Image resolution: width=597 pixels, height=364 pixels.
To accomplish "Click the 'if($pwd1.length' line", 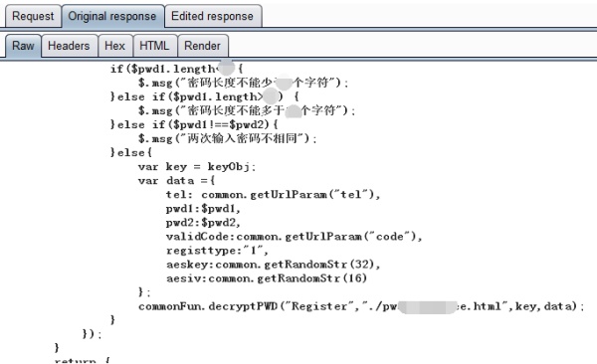I will [177, 69].
